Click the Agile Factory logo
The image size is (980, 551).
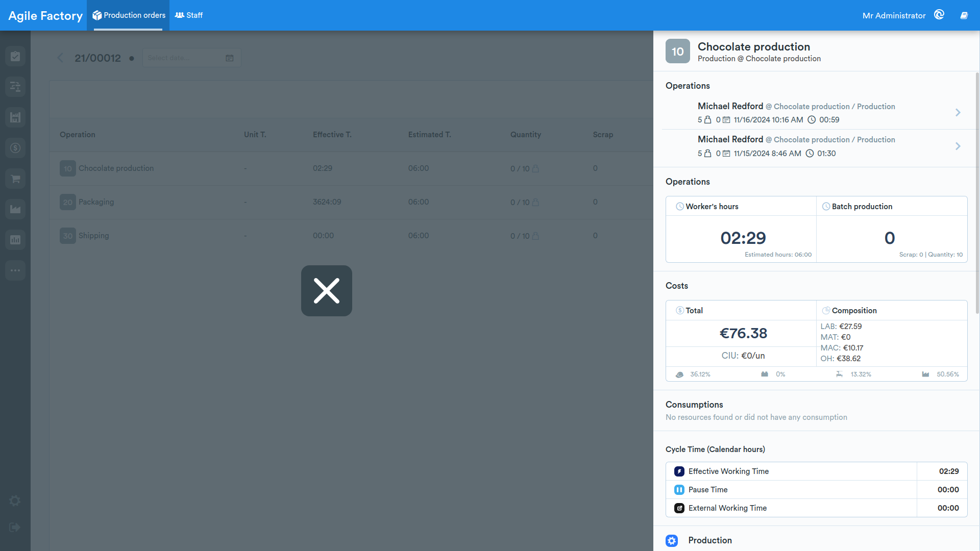[x=45, y=15]
